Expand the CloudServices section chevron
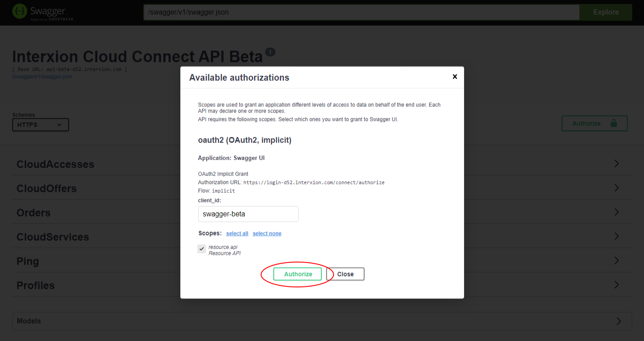 [x=616, y=236]
